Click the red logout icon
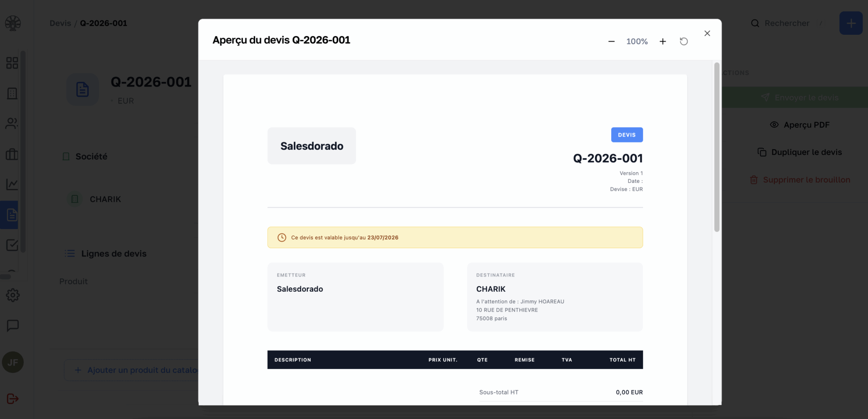This screenshot has height=419, width=868. point(13,399)
